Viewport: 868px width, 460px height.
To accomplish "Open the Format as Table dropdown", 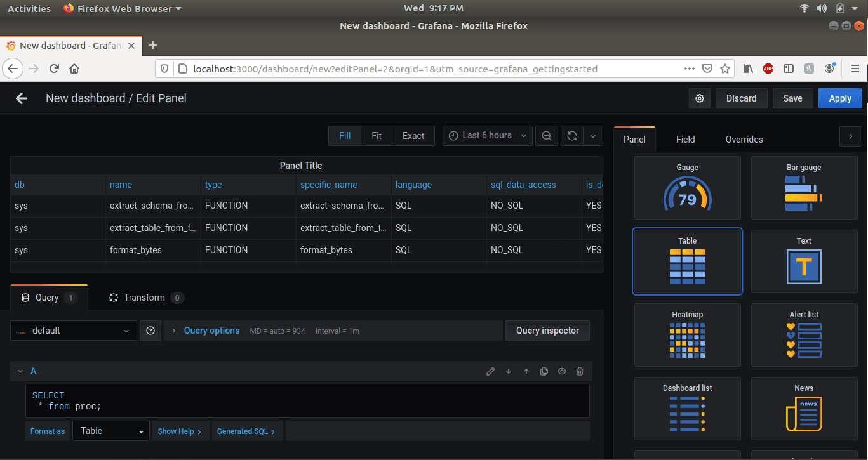I will 111,431.
